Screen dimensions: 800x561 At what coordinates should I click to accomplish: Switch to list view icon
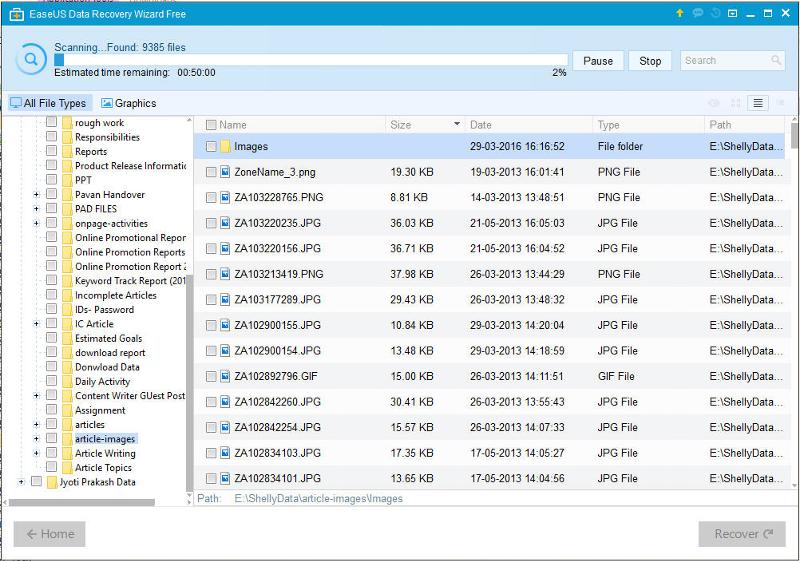pyautogui.click(x=758, y=103)
